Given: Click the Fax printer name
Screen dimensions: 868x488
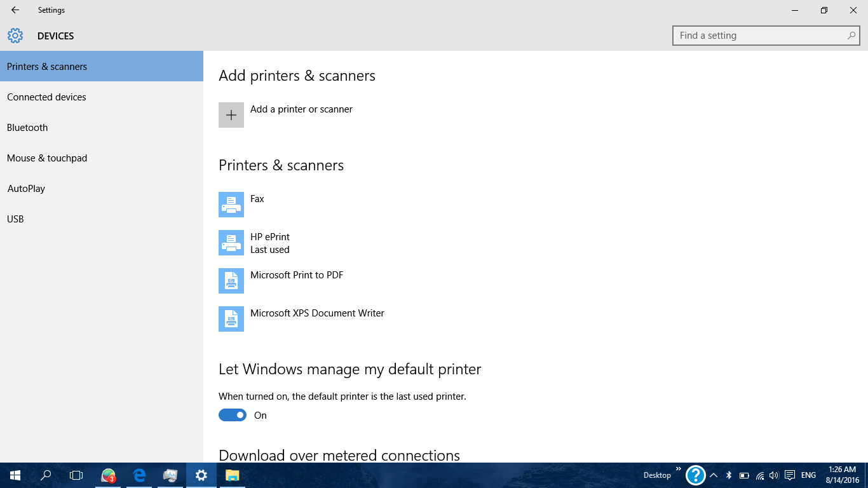Looking at the screenshot, I should [257, 199].
